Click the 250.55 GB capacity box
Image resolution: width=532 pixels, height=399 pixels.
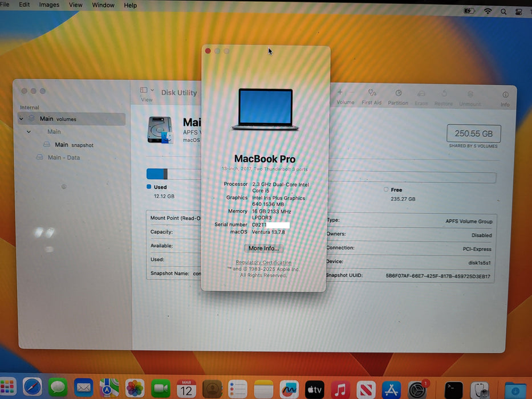[474, 133]
